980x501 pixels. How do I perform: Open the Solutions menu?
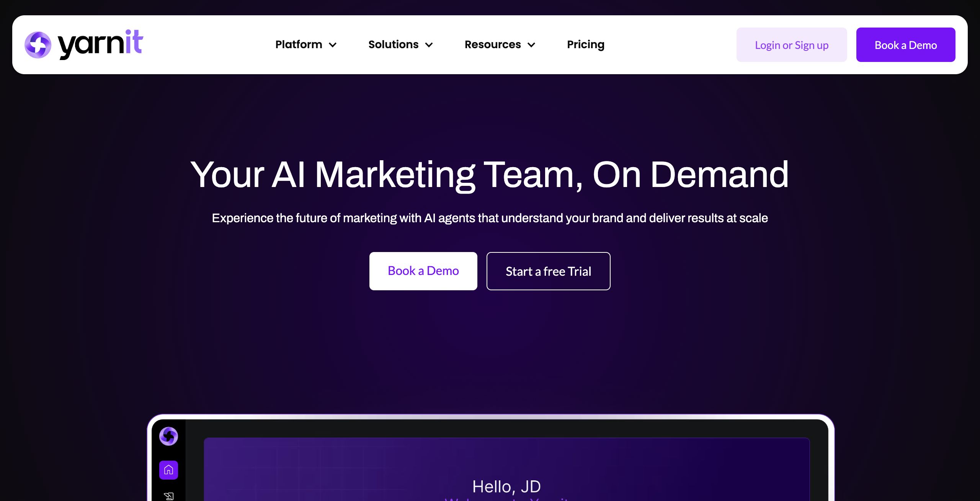(393, 45)
